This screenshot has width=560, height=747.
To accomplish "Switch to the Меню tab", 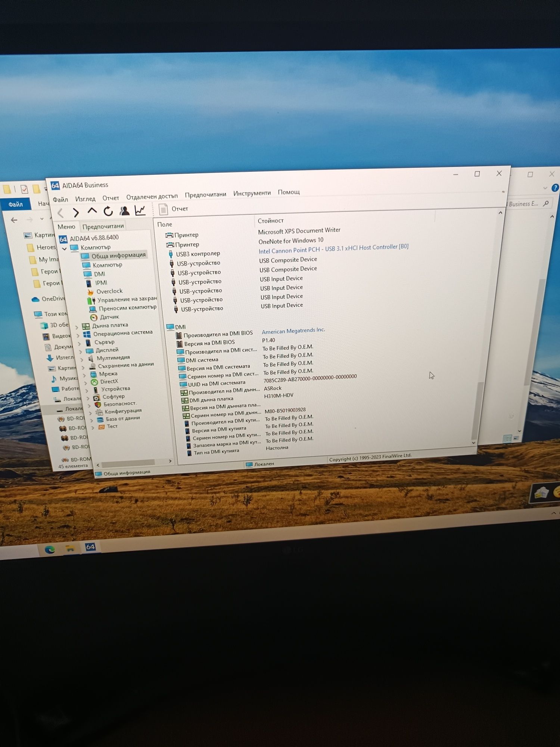I will click(66, 227).
